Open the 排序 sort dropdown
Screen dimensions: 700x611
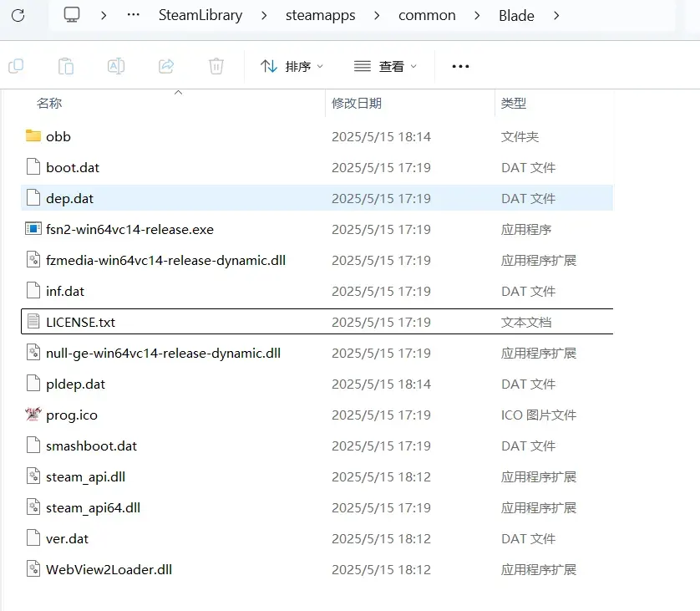[x=292, y=67]
